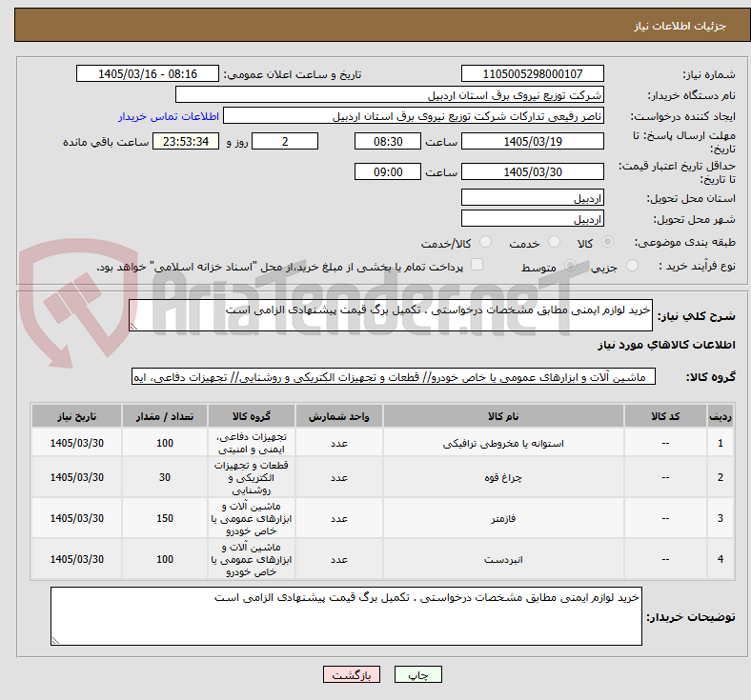Click the گروه کالا column header

coord(252,416)
